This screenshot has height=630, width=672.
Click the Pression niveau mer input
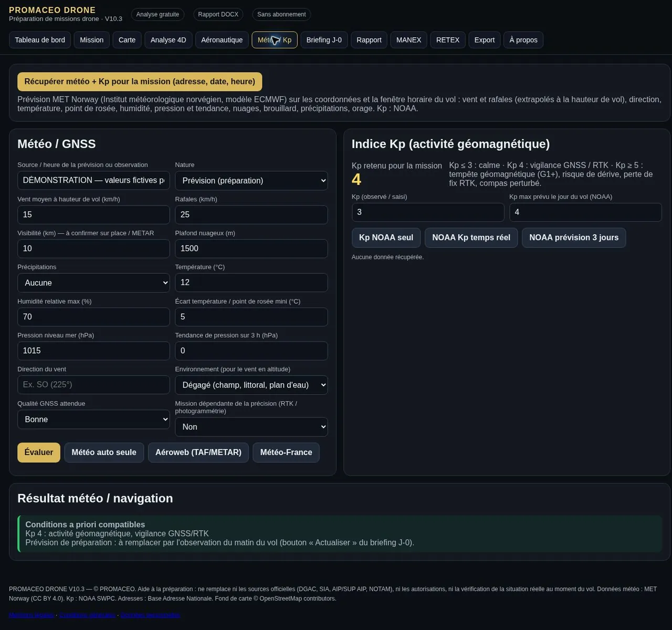(x=93, y=351)
